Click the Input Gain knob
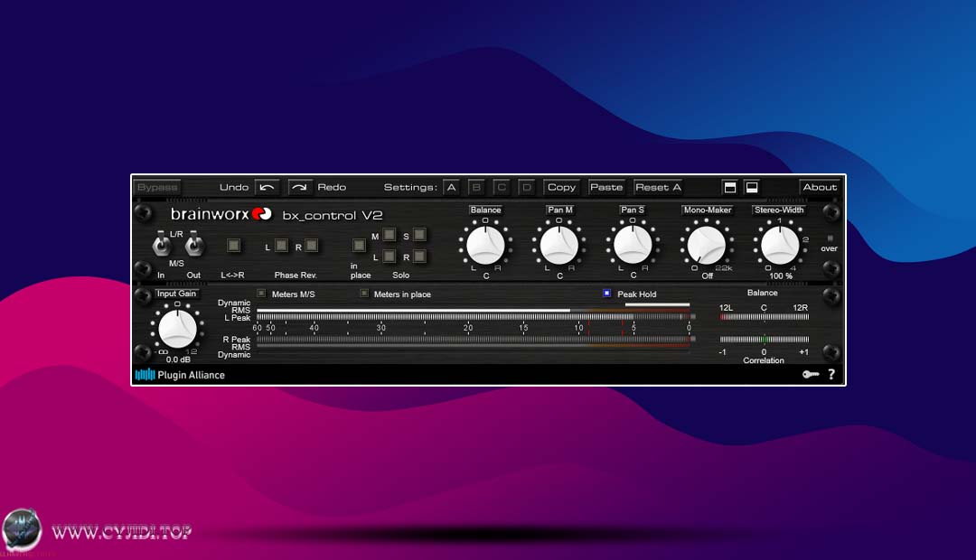976x560 pixels. pos(177,329)
